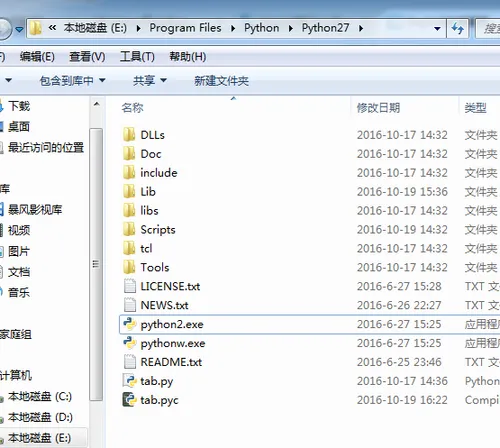Click navigation pane scrollbar up arrow

tap(96, 105)
